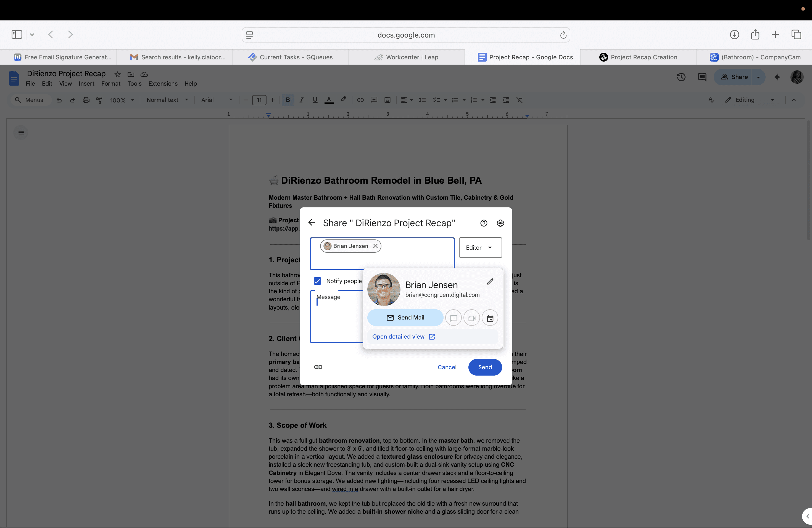Viewport: 812px width, 528px height.
Task: Remove Brian Jensen chip from recipients
Action: [375, 246]
